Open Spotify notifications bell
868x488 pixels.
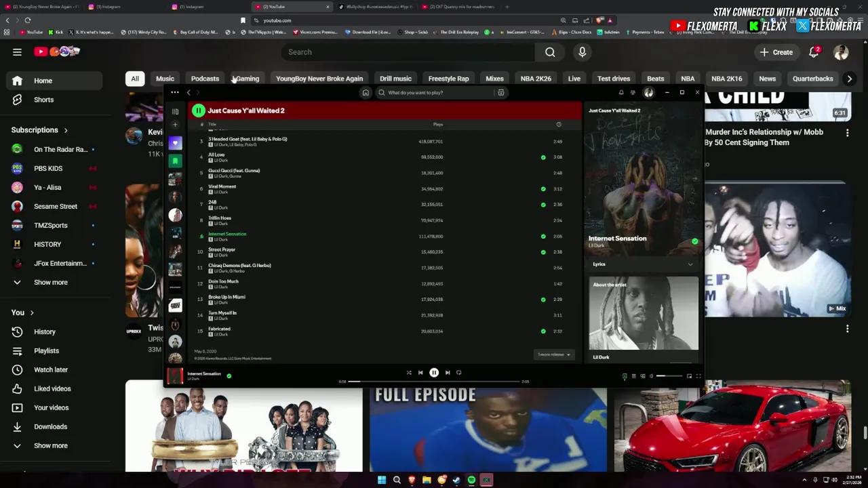[621, 93]
